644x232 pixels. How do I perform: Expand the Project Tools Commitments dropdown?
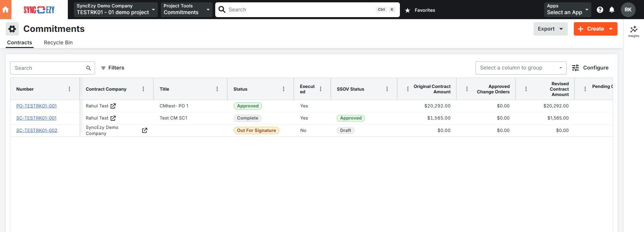click(186, 10)
